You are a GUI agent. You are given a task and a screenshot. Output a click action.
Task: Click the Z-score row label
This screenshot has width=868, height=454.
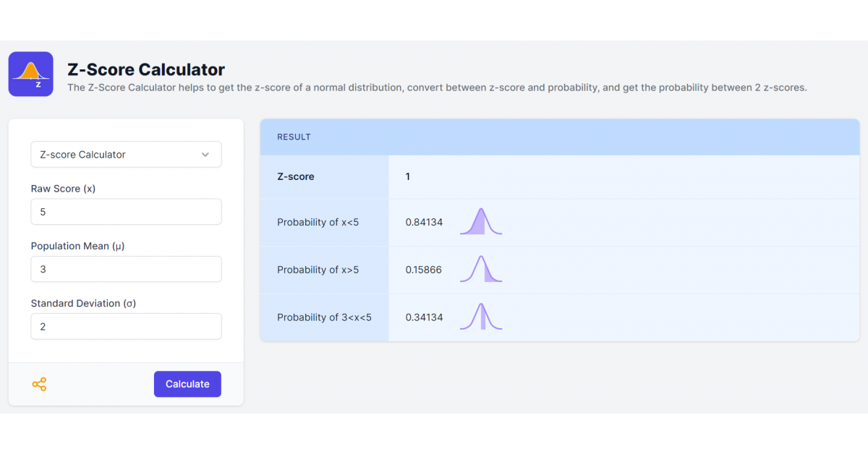click(296, 176)
